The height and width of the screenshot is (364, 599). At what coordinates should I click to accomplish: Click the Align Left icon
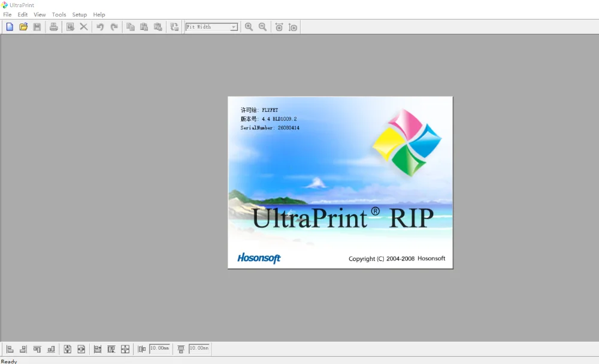(10, 349)
